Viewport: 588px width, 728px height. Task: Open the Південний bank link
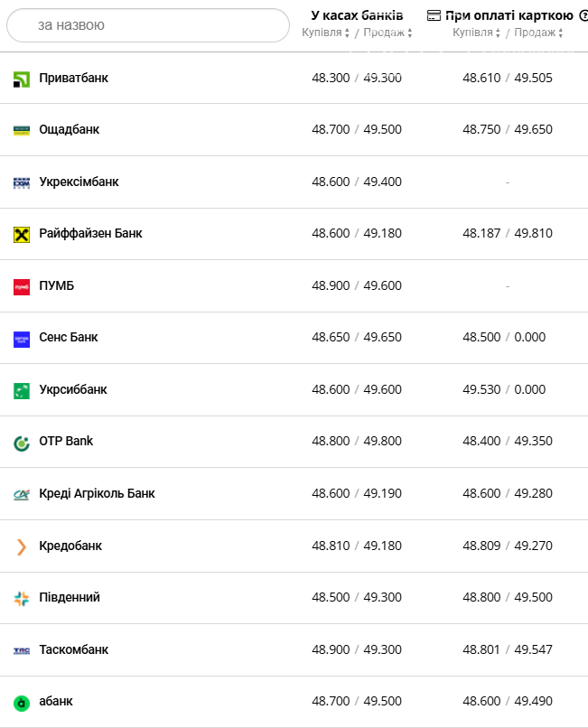tap(70, 597)
